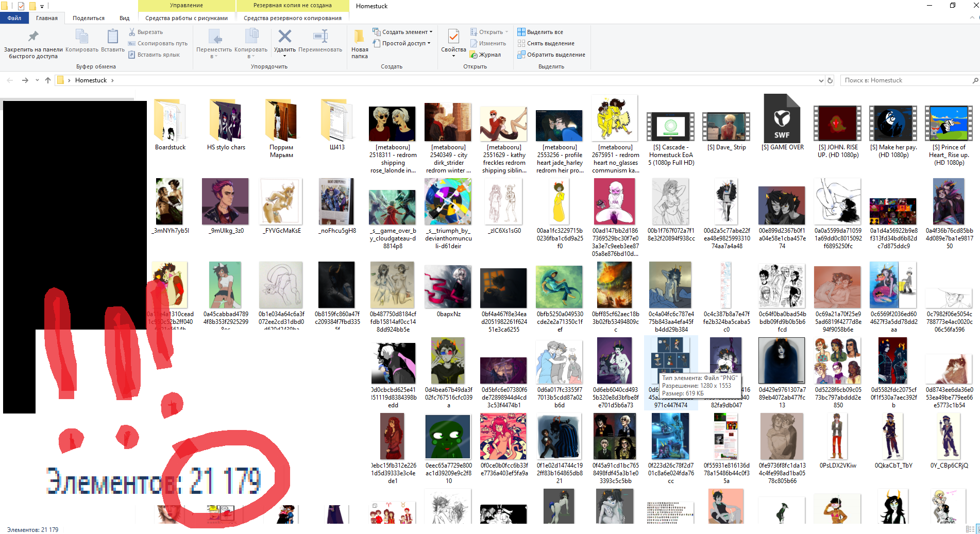Click the Копировать (Copy) icon
Screen dimensions: 980x534
pos(82,37)
